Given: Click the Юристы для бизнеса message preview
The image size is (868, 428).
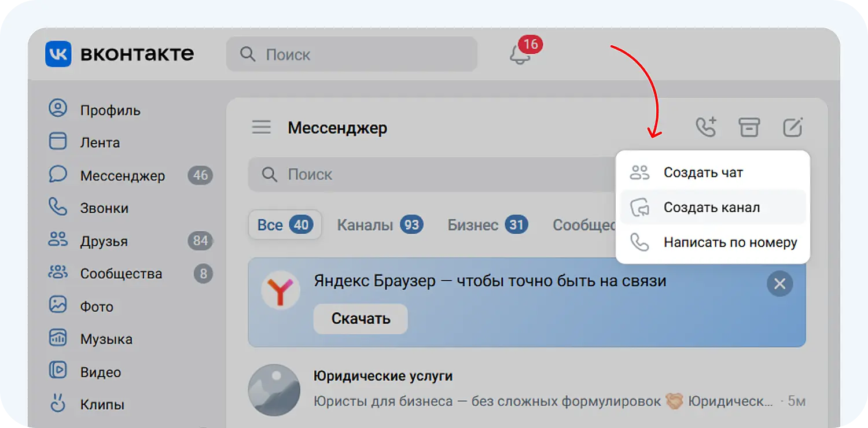Looking at the screenshot, I should (543, 401).
